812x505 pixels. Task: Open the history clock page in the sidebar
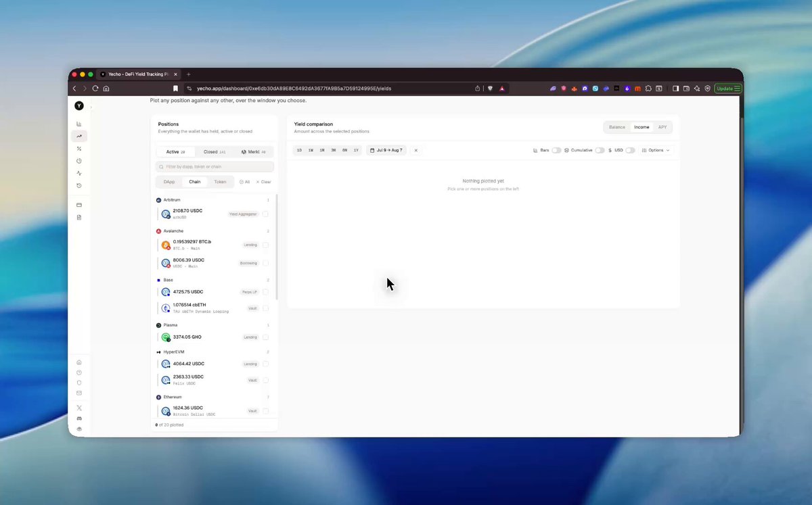(x=79, y=185)
